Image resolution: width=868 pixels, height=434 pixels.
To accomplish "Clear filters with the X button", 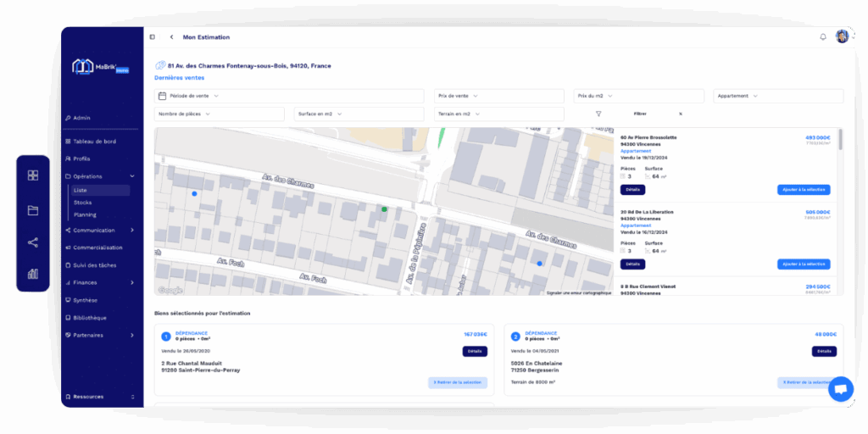I will pos(680,114).
